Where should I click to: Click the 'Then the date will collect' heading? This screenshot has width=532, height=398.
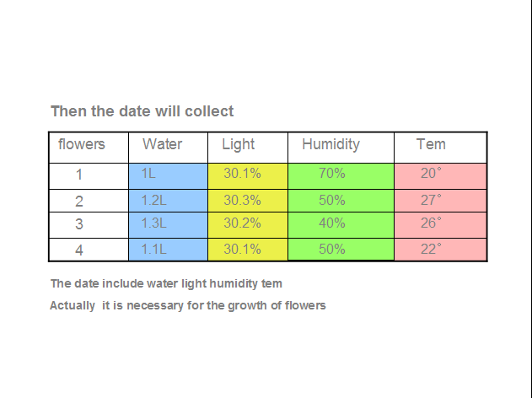(142, 111)
